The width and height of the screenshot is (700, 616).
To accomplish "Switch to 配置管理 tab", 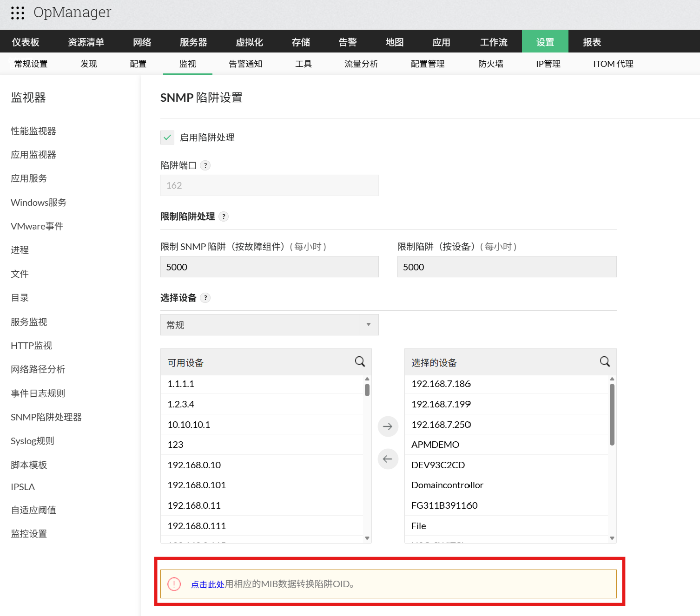I will [x=428, y=64].
